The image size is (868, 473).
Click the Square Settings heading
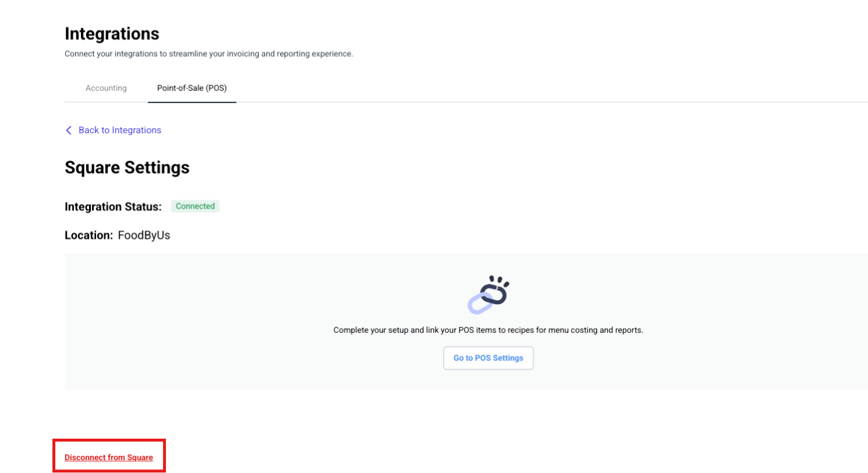tap(127, 168)
